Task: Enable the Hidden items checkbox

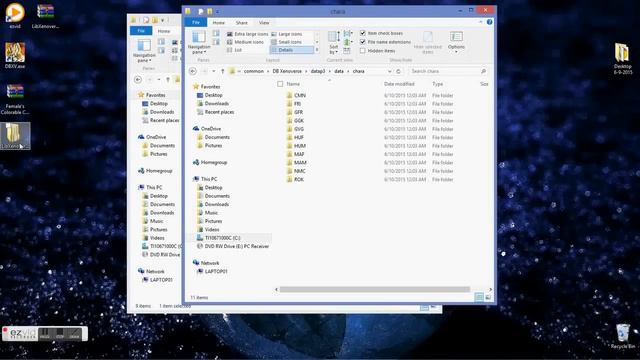Action: point(363,51)
